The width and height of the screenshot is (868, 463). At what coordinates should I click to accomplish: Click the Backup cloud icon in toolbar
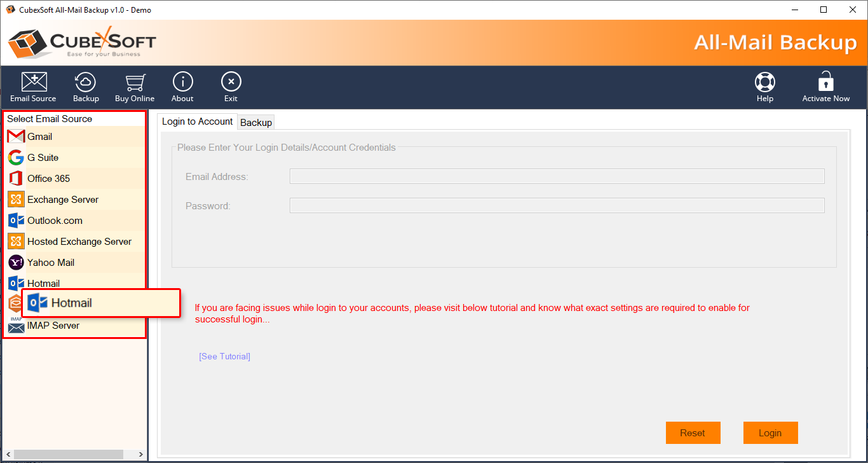(86, 87)
